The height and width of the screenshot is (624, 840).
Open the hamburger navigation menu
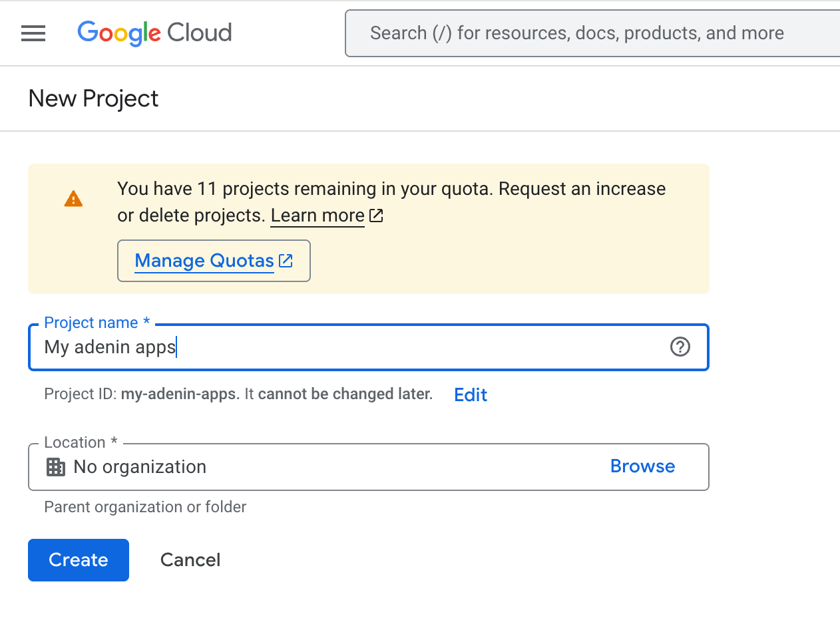click(33, 33)
